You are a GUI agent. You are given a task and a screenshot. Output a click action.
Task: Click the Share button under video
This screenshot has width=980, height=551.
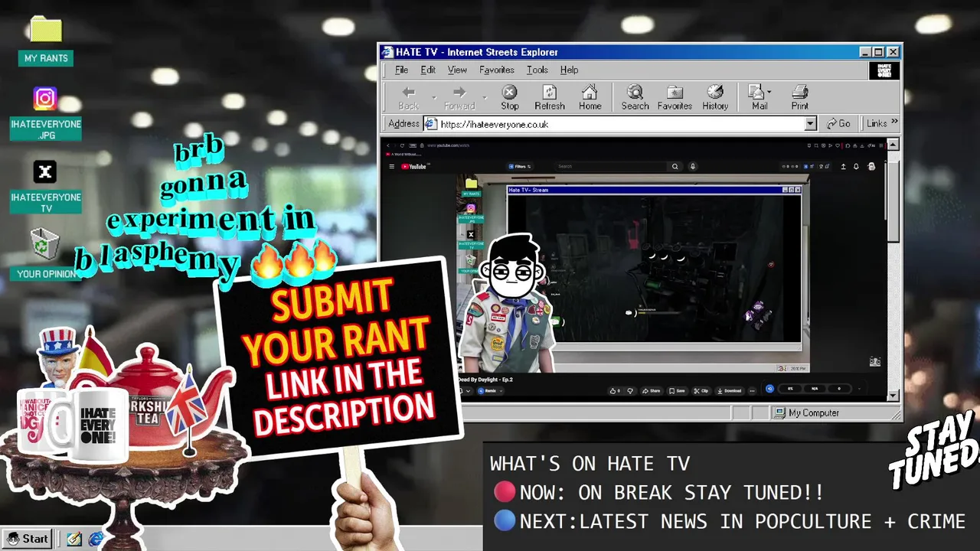(x=652, y=390)
